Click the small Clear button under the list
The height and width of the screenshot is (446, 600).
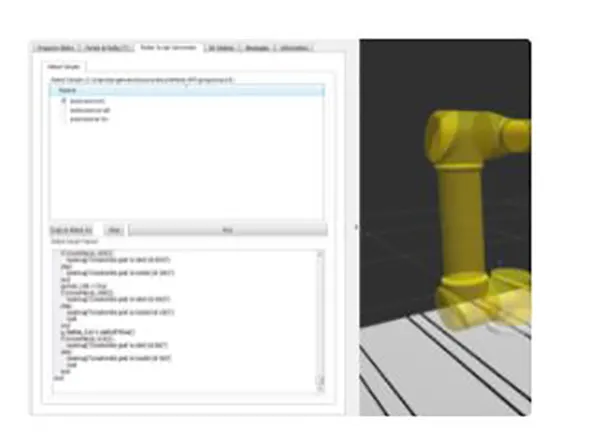[114, 230]
